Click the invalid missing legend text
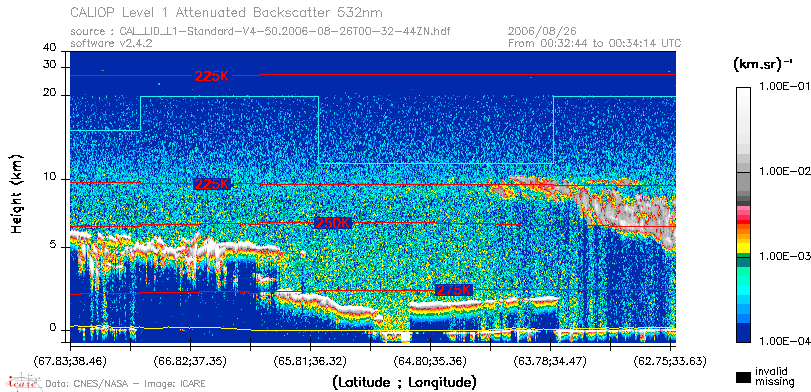The image size is (811, 392). 775,376
